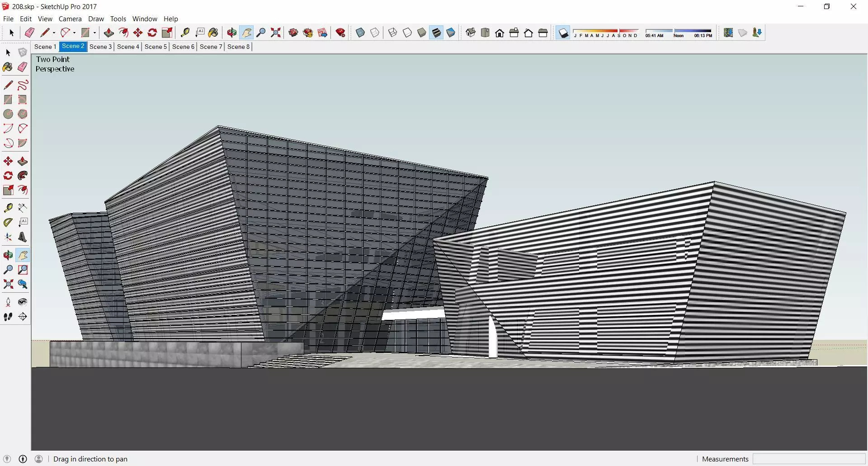The height and width of the screenshot is (466, 868).
Task: Expand the Shapes tool dropdown arrow
Action: tap(94, 33)
